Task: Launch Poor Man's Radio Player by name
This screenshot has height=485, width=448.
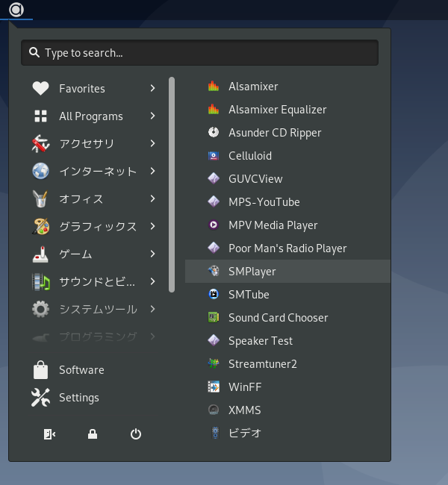Action: click(x=287, y=248)
